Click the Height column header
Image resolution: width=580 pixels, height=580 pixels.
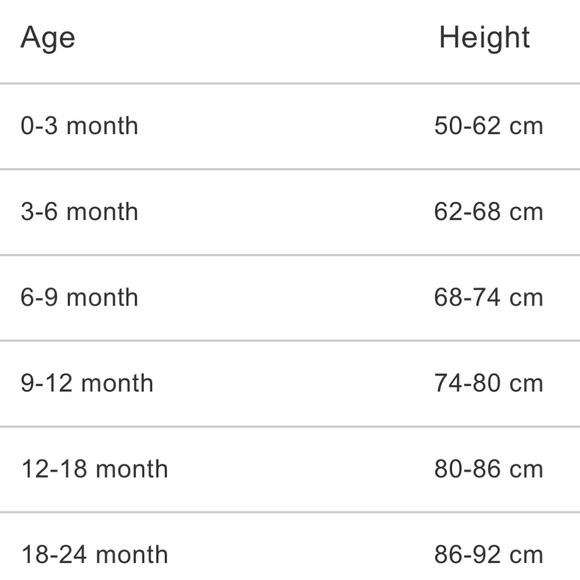pyautogui.click(x=484, y=38)
